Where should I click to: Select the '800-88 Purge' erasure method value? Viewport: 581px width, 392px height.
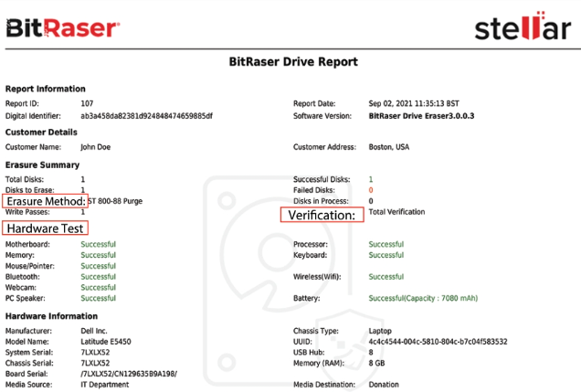[x=120, y=201]
